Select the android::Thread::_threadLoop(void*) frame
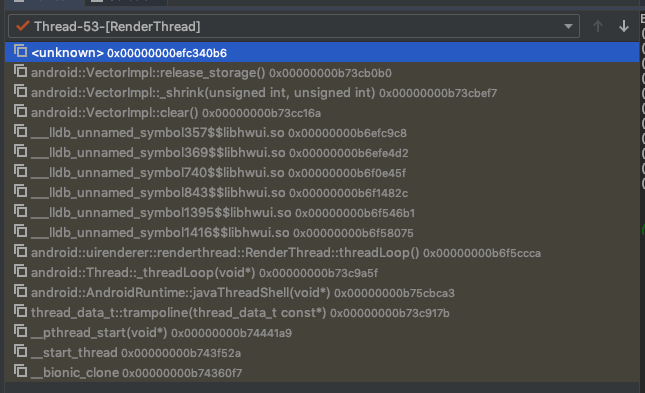Viewport: 645px width, 393px height. pos(322,273)
